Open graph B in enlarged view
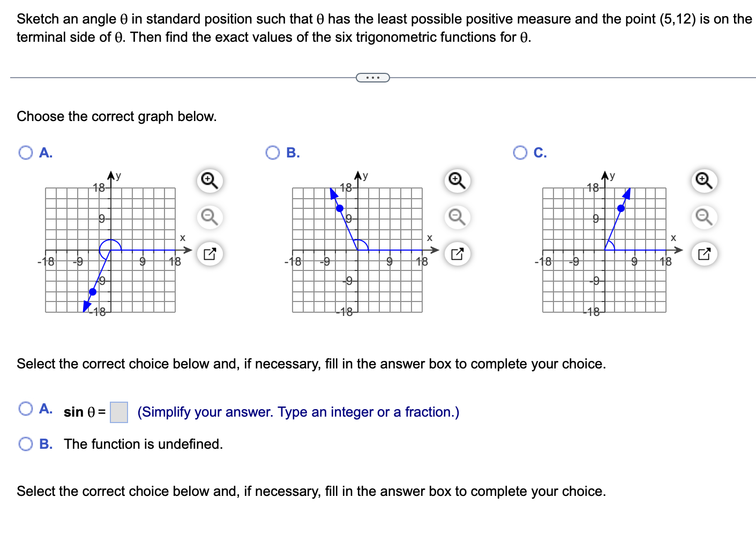Image resolution: width=756 pixels, height=535 pixels. pos(456,253)
